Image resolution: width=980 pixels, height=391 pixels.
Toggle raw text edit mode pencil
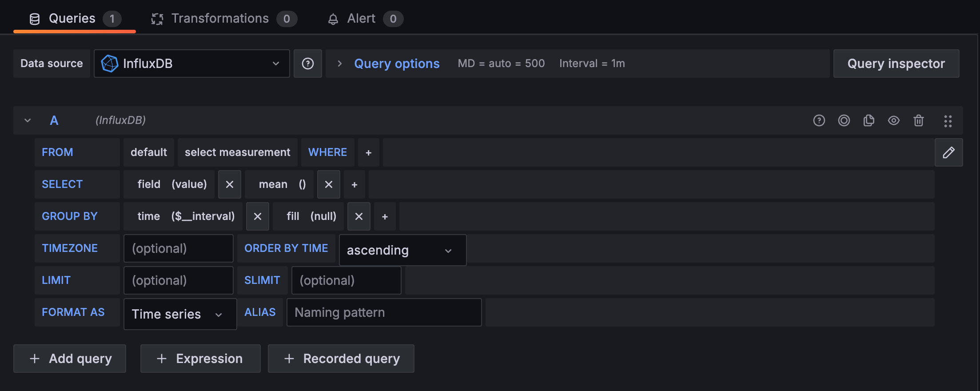[x=948, y=152]
